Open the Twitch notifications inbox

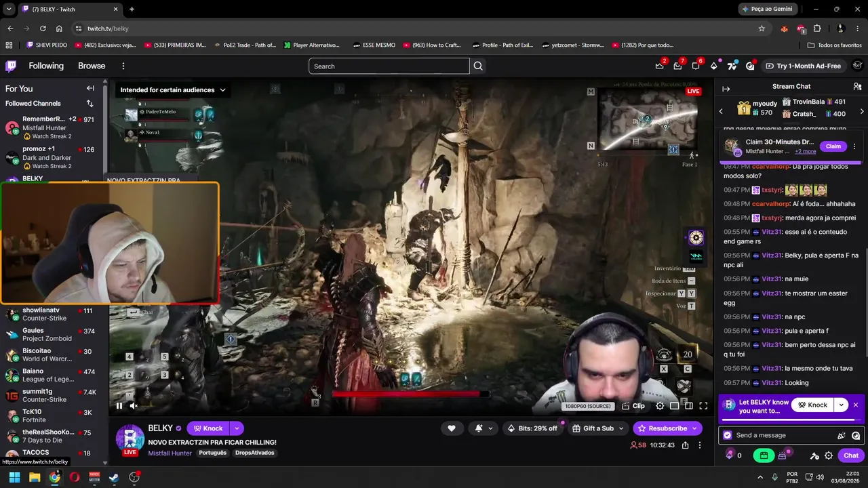pyautogui.click(x=677, y=66)
